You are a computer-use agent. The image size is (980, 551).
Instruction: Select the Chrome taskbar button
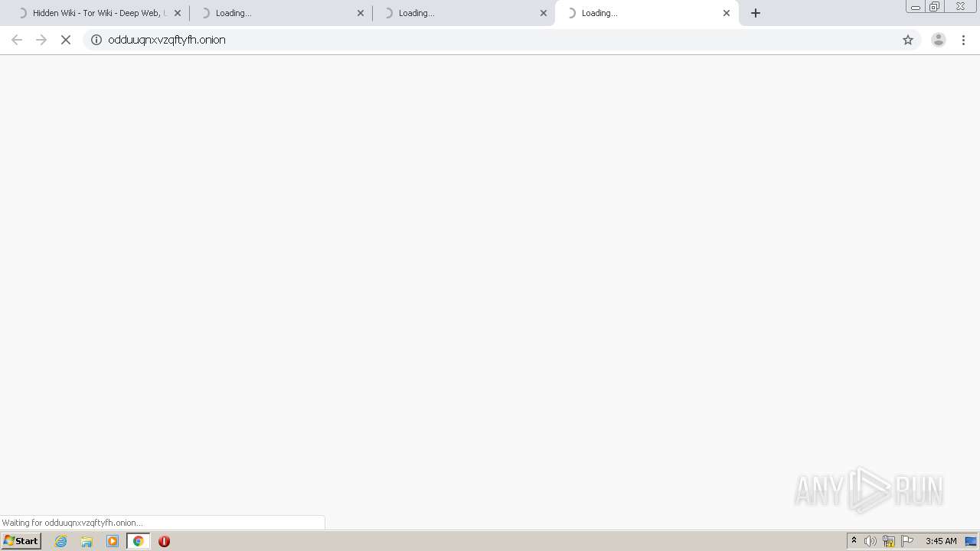(139, 541)
